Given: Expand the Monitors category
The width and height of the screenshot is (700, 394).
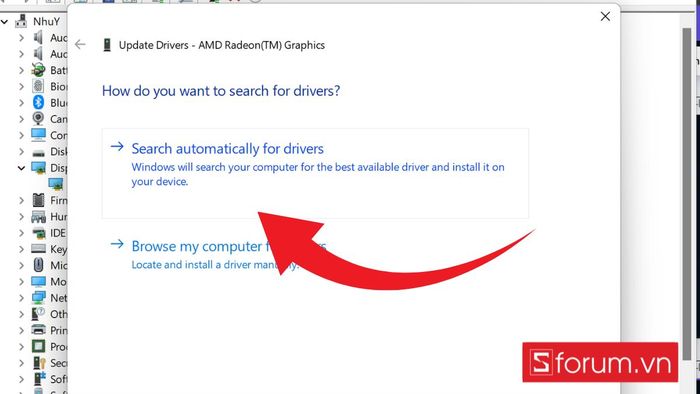Looking at the screenshot, I should [21, 282].
